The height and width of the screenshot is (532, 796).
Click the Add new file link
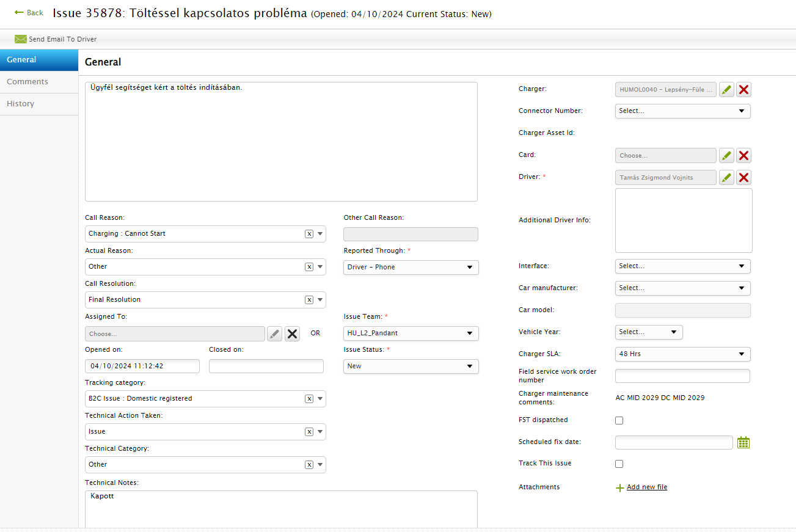click(x=646, y=487)
